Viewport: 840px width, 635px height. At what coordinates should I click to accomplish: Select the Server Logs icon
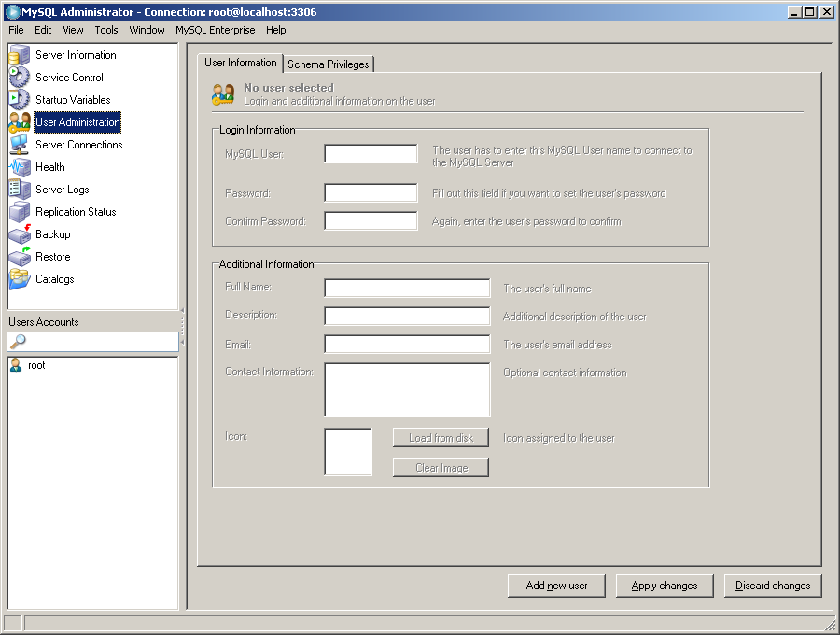coord(19,190)
